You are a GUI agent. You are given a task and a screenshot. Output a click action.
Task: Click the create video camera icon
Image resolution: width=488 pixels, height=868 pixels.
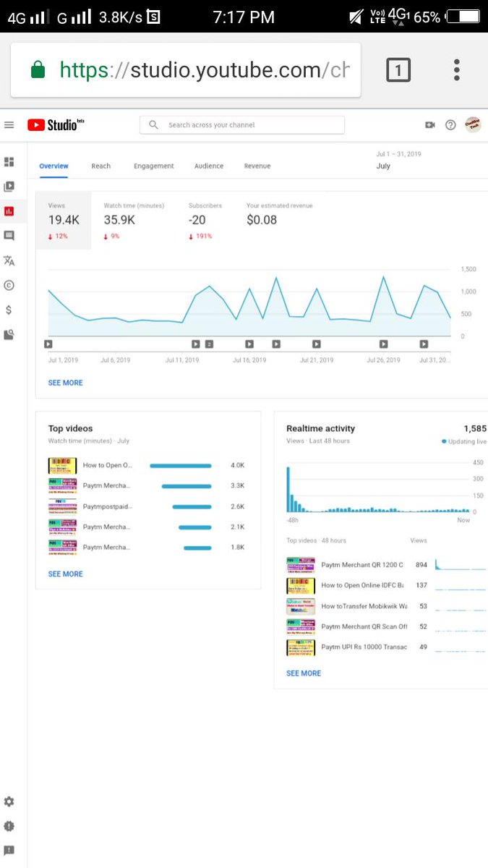pyautogui.click(x=429, y=125)
